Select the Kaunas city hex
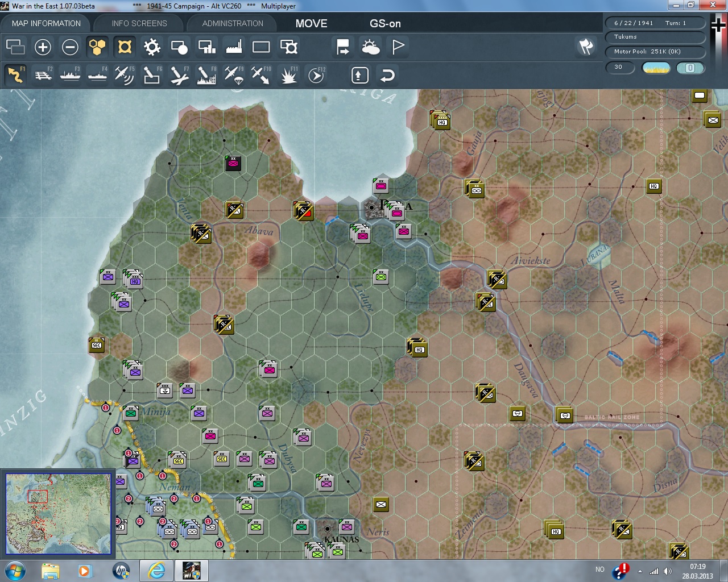The image size is (728, 582). tap(327, 528)
